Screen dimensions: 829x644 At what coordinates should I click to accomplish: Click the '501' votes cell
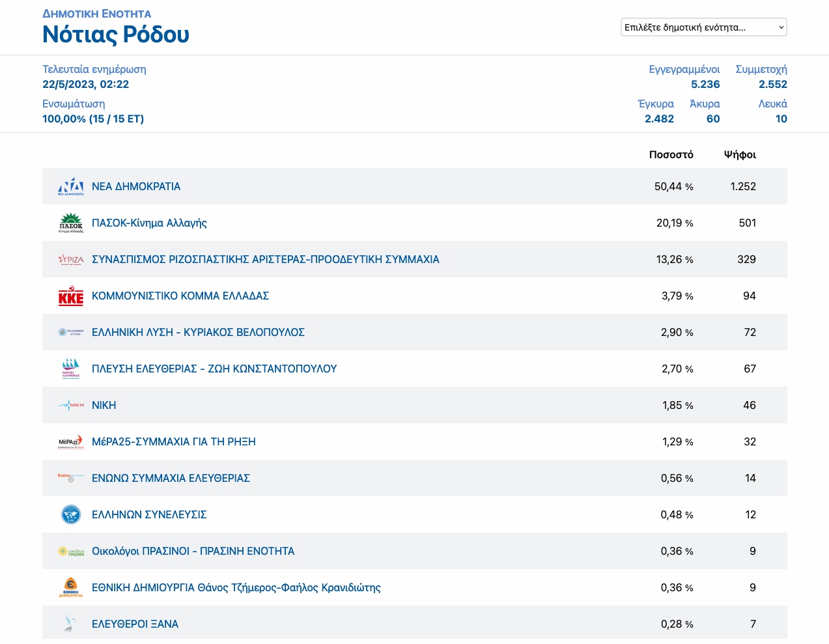748,223
